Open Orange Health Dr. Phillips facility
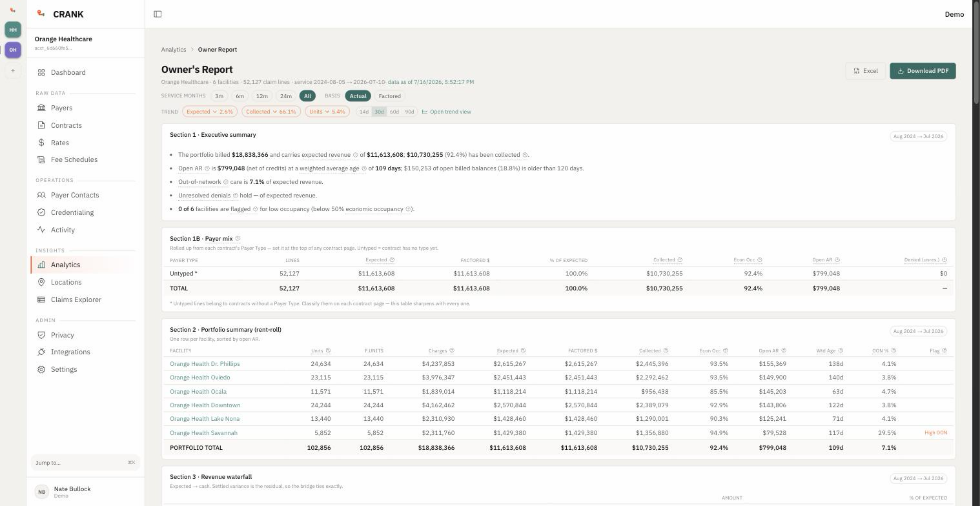This screenshot has width=980, height=506. tap(205, 364)
